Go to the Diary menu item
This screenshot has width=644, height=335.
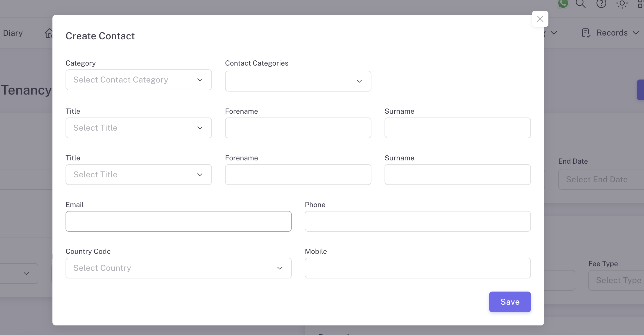coord(13,33)
